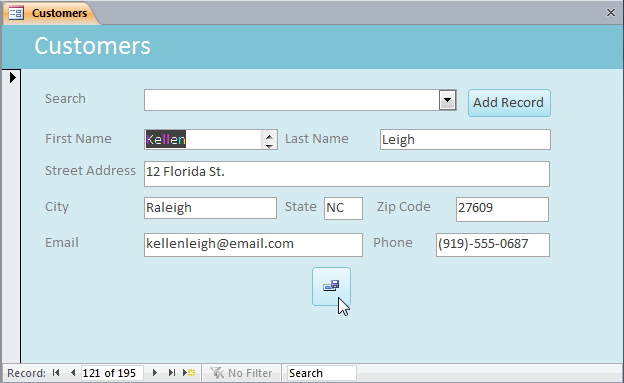Click the Email label
The image size is (624, 383).
tap(62, 242)
